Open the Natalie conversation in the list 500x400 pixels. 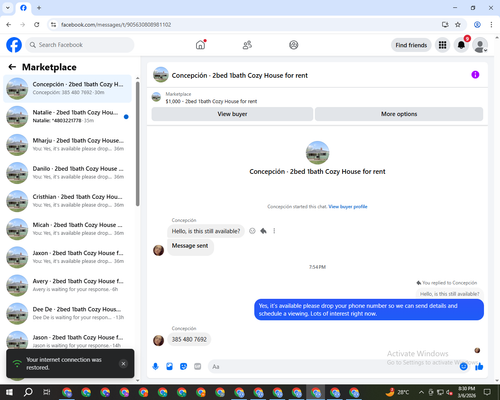(67, 117)
